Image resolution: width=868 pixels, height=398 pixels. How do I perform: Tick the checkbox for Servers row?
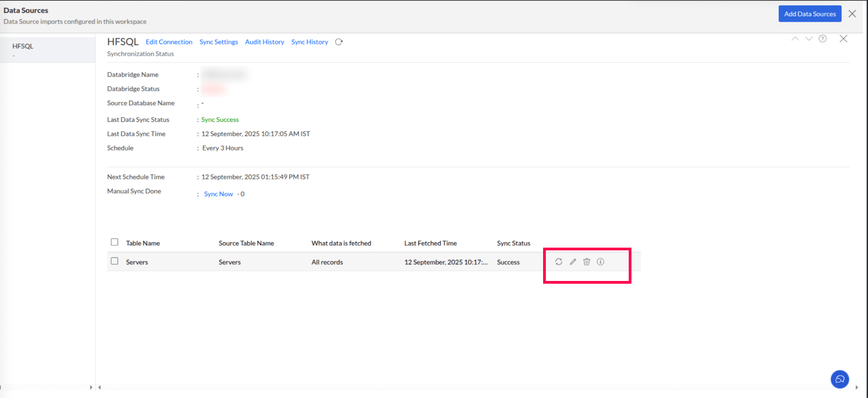point(115,261)
